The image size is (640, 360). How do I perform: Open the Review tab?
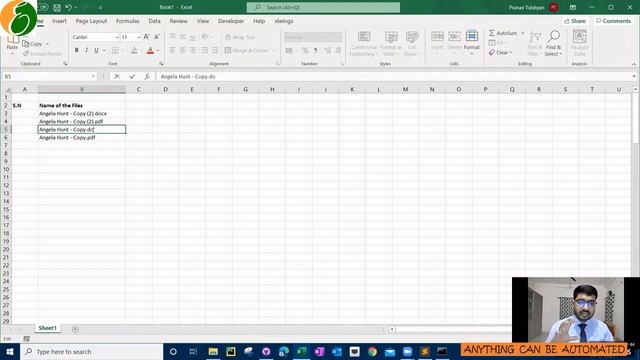(178, 21)
